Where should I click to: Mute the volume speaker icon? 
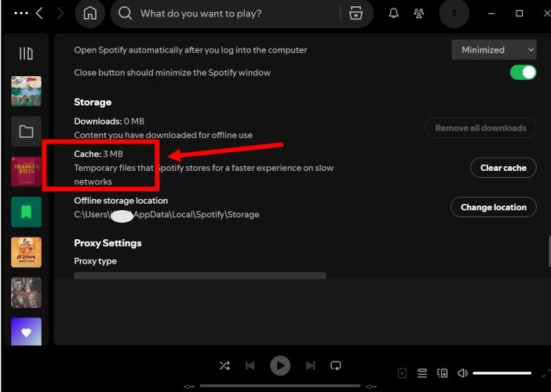tap(462, 373)
